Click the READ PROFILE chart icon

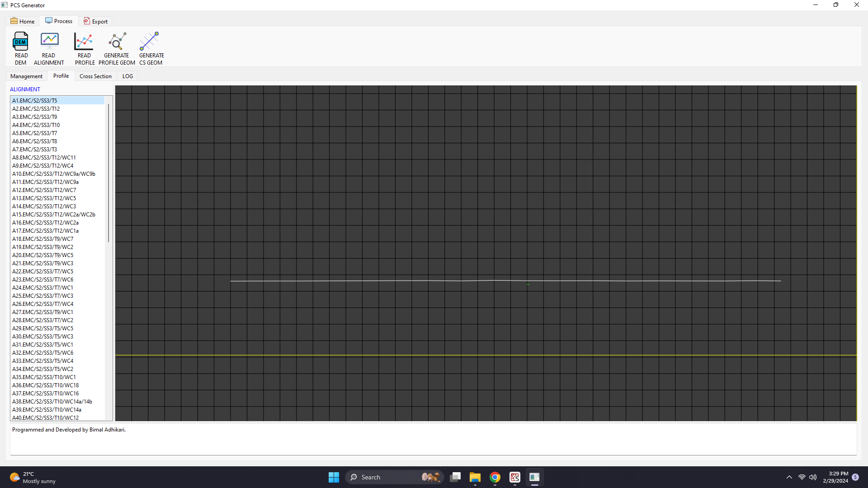click(84, 42)
